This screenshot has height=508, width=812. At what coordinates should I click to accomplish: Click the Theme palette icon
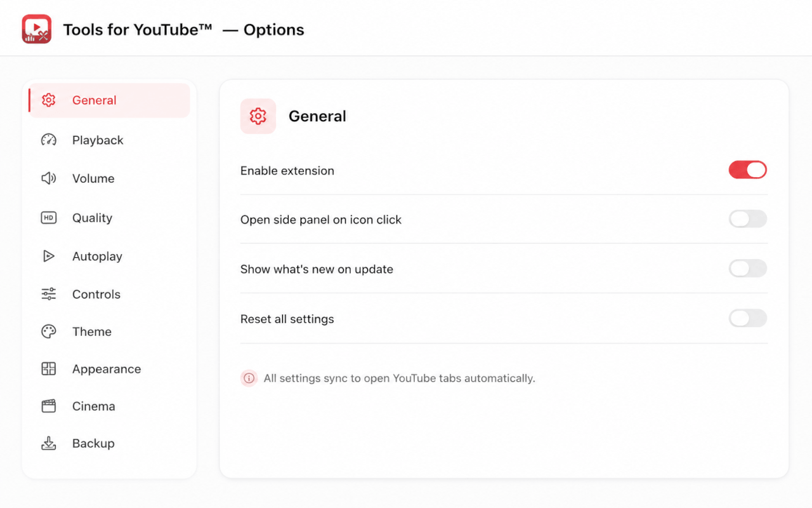coord(49,331)
